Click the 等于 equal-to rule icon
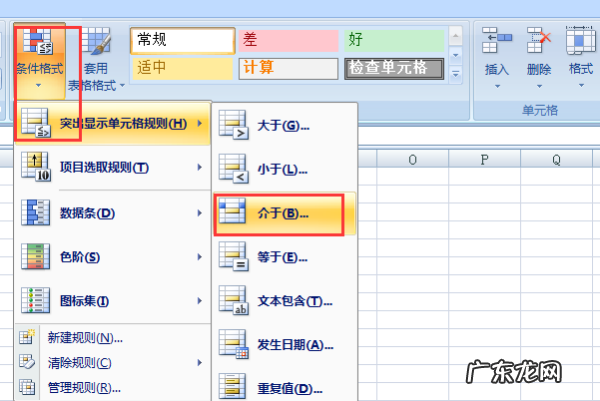Viewport: 600px width, 401px height. click(x=233, y=256)
